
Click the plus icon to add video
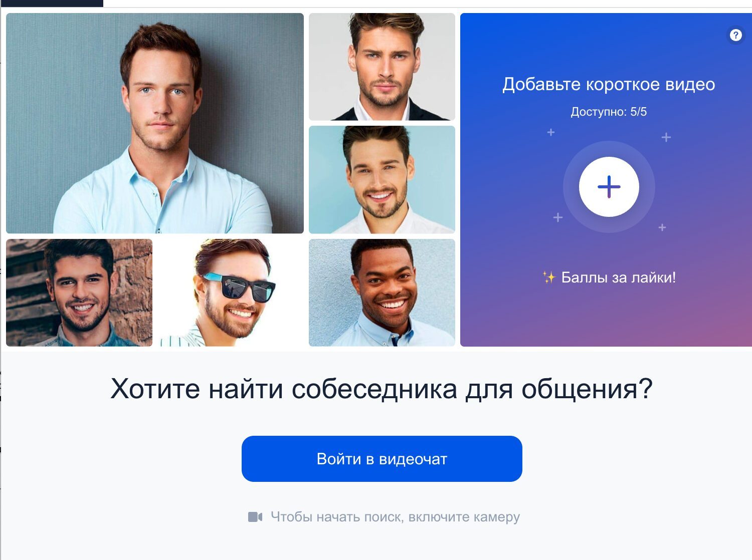click(609, 187)
